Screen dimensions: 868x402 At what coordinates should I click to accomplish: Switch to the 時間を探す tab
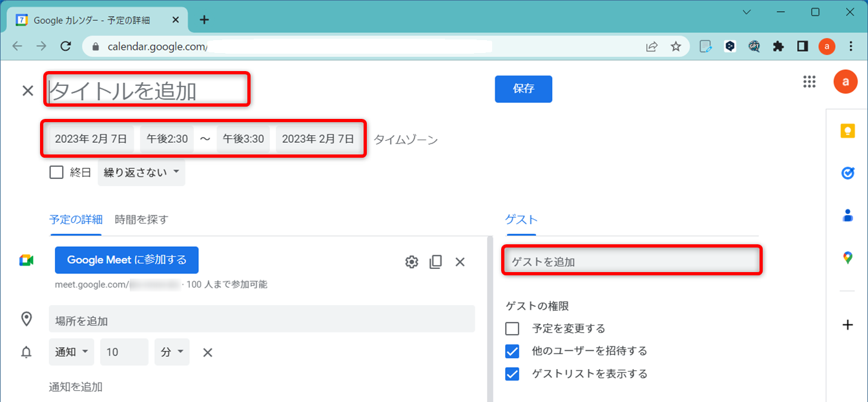(141, 219)
